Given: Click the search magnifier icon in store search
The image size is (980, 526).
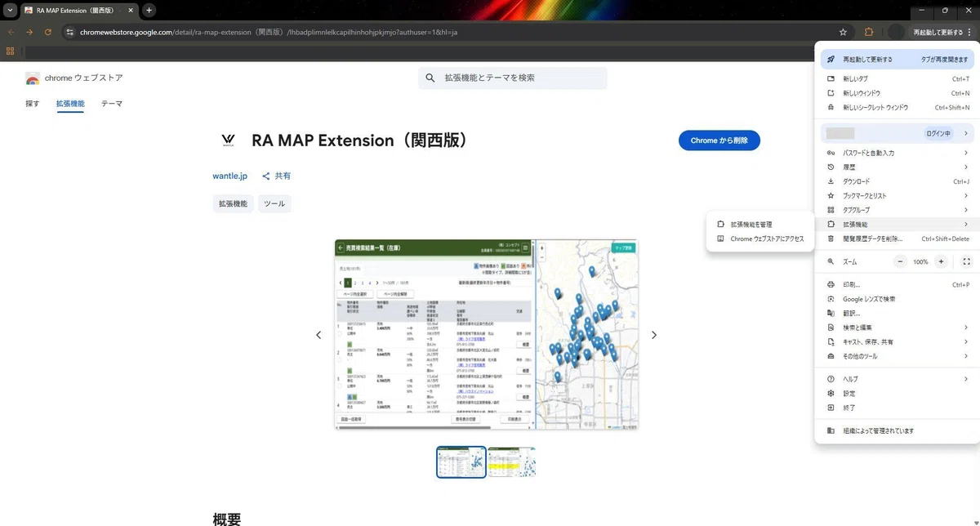Looking at the screenshot, I should tap(430, 78).
